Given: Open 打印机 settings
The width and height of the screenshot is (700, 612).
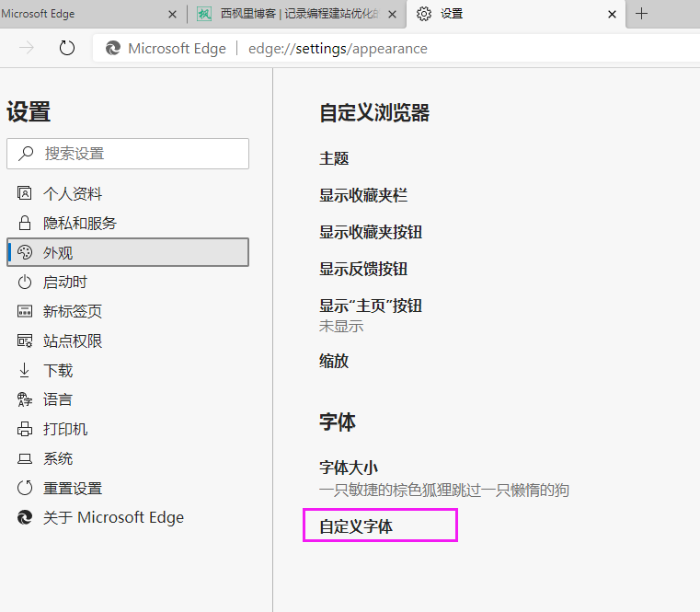Looking at the screenshot, I should (128, 429).
